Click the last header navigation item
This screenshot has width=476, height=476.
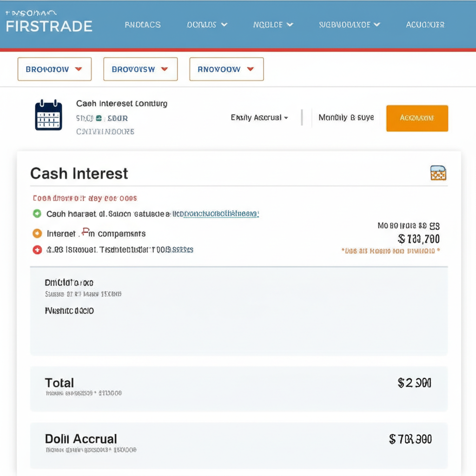coord(425,25)
